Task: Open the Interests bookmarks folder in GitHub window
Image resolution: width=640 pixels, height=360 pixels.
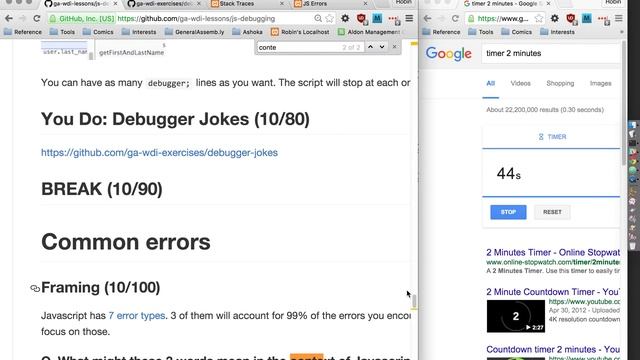Action: (x=139, y=32)
